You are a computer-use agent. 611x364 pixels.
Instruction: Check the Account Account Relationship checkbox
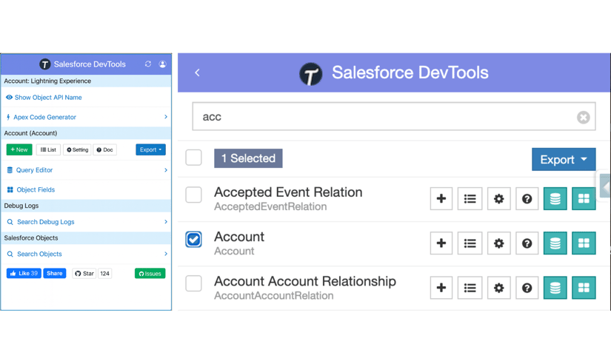[x=193, y=283]
